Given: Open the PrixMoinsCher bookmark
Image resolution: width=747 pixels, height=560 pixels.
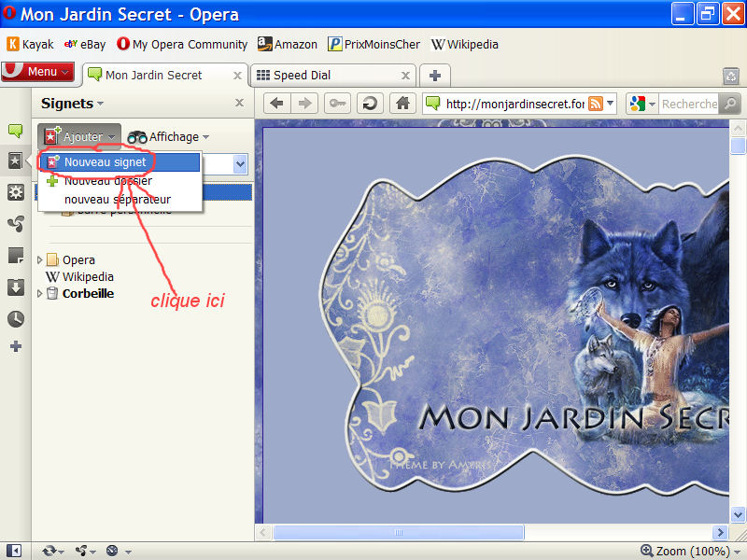Looking at the screenshot, I should [x=374, y=44].
